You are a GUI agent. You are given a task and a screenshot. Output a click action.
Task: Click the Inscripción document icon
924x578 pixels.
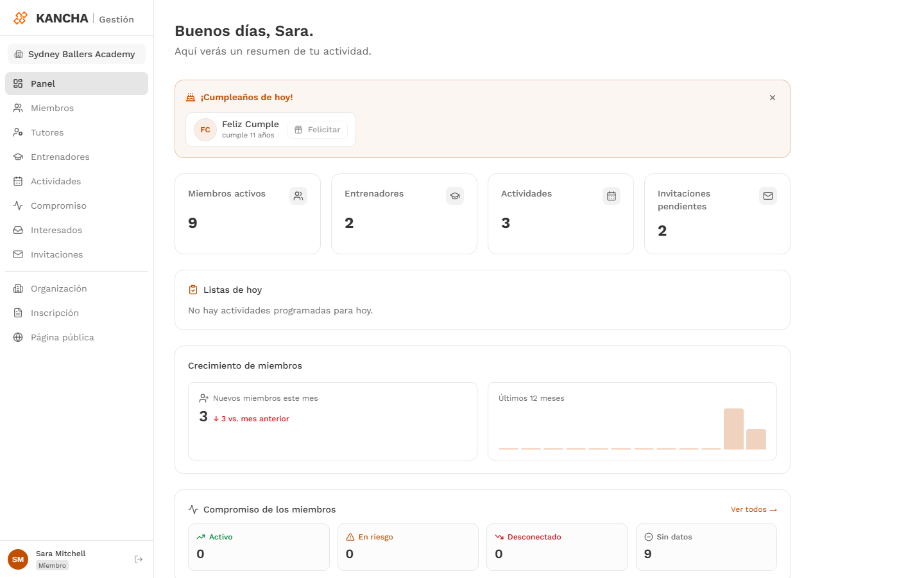18,313
